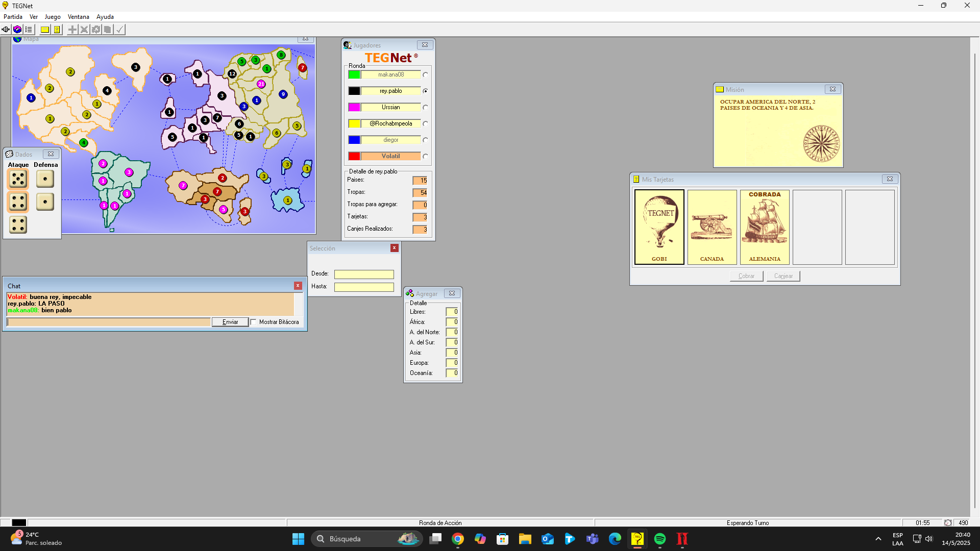Select the Volatil radio button

(425, 157)
